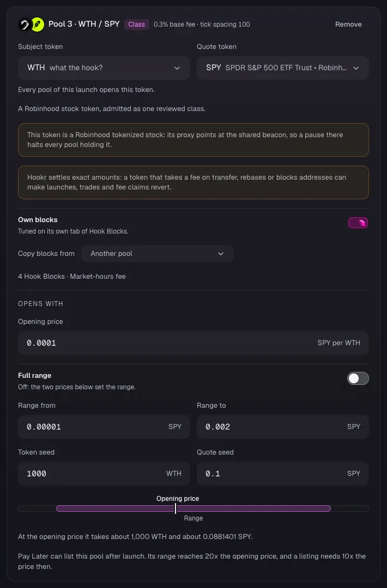Click the Range from input field
The height and width of the screenshot is (588, 387).
tap(104, 427)
